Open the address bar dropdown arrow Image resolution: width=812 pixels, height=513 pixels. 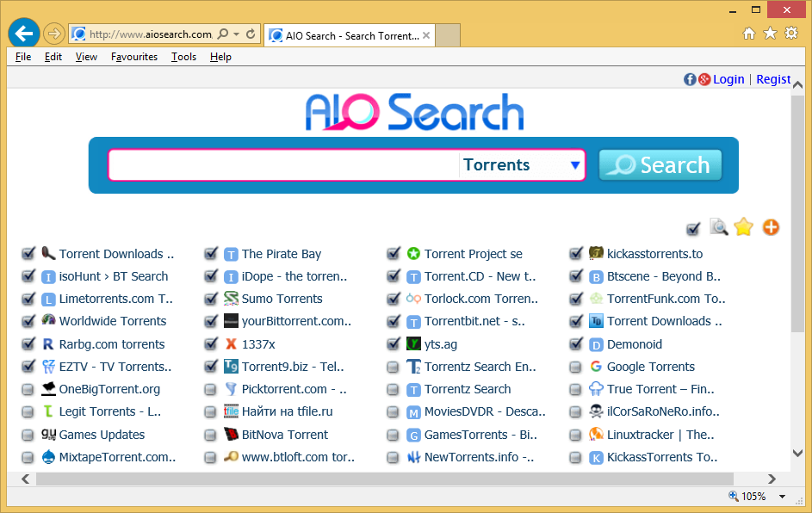(x=237, y=34)
